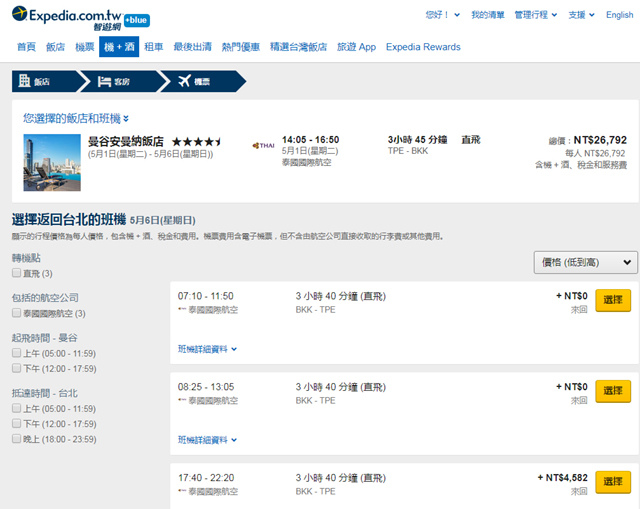The width and height of the screenshot is (640, 509).
Task: Go to 租車 nav tab
Action: [x=154, y=47]
